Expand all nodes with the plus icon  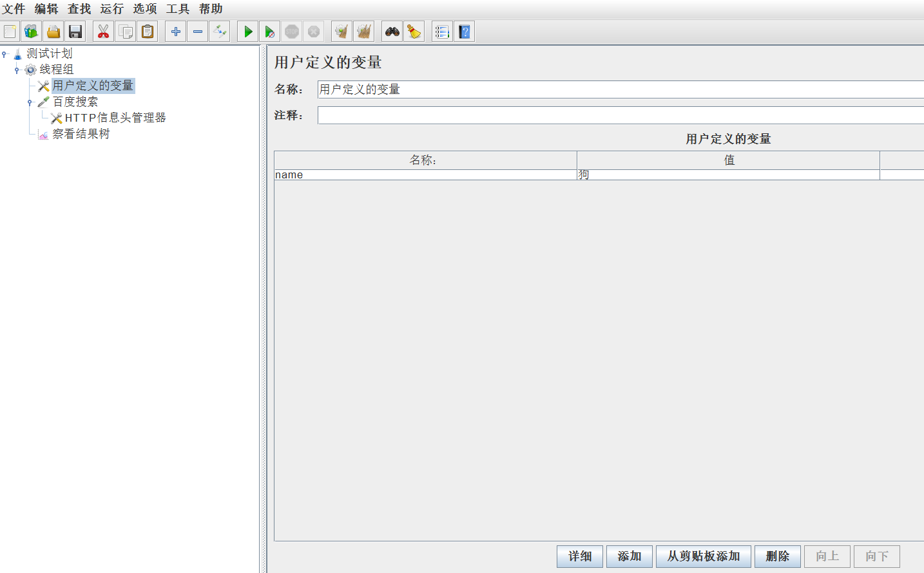(x=175, y=32)
